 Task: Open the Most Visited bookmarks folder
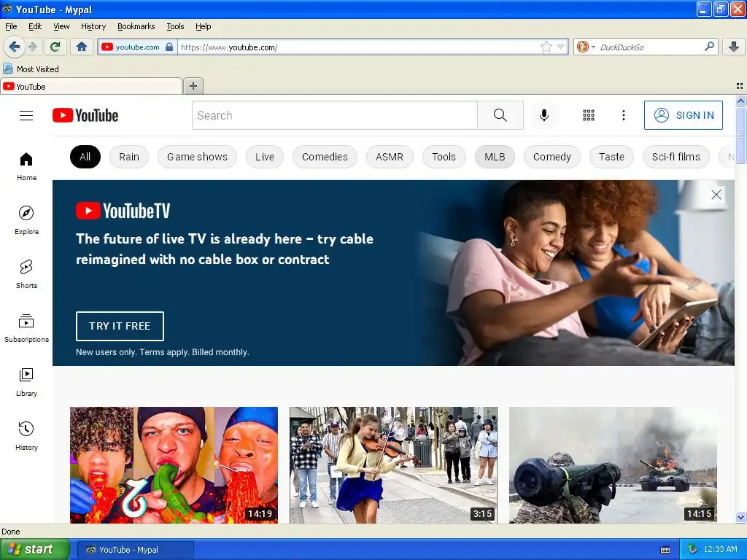(x=31, y=69)
